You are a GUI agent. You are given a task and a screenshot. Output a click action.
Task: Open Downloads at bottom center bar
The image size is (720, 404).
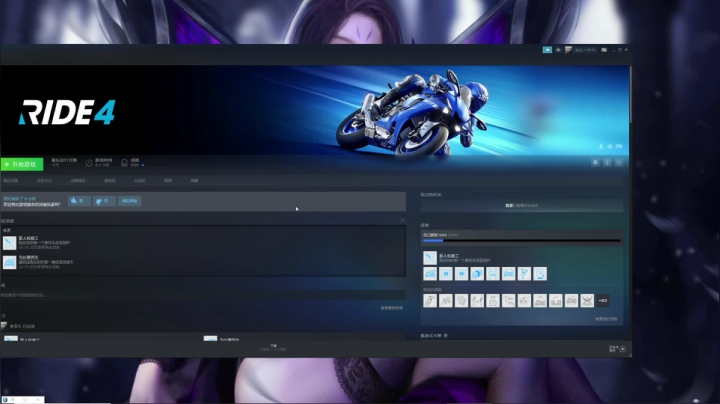[x=273, y=348]
